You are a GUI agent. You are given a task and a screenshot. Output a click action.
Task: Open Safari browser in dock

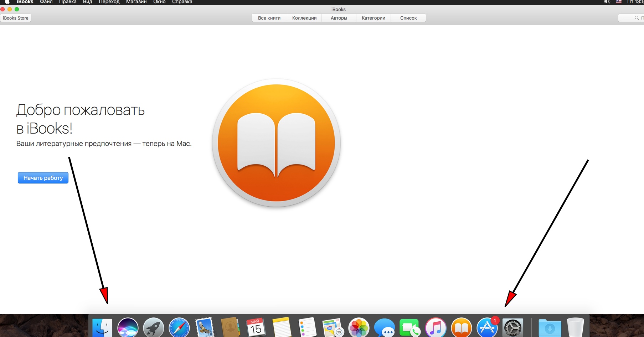(179, 328)
